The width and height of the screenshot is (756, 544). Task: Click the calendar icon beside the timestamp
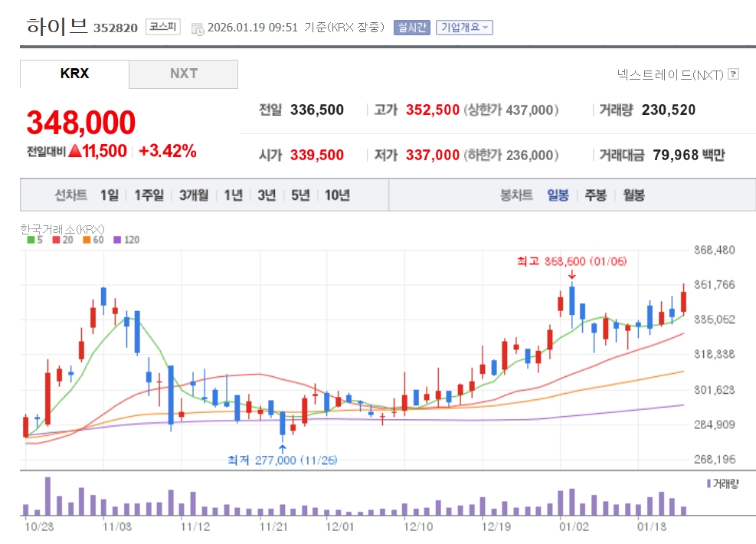pos(197,29)
